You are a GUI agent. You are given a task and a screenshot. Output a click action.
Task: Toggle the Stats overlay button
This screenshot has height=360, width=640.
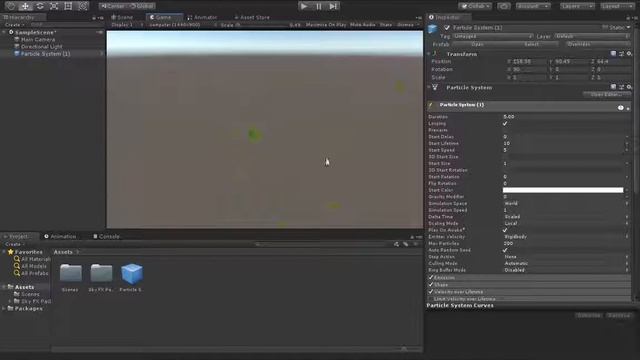click(x=386, y=24)
